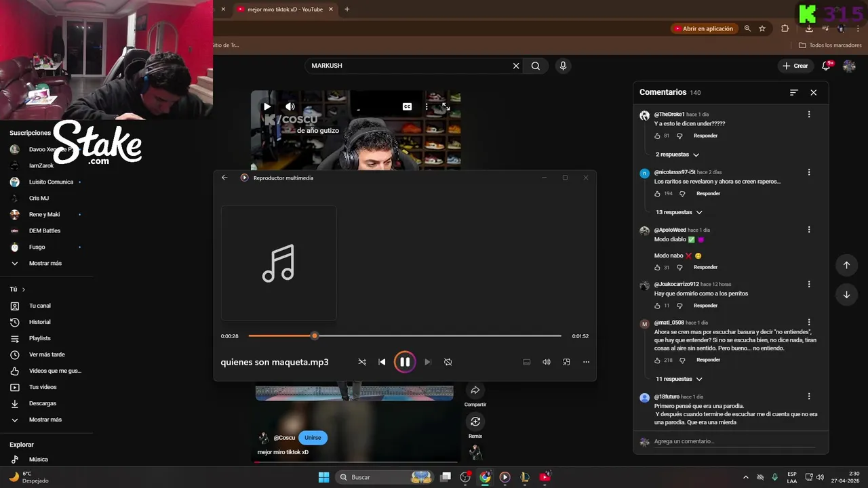Sort comments with the sort icon
This screenshot has width=868, height=488.
(794, 92)
